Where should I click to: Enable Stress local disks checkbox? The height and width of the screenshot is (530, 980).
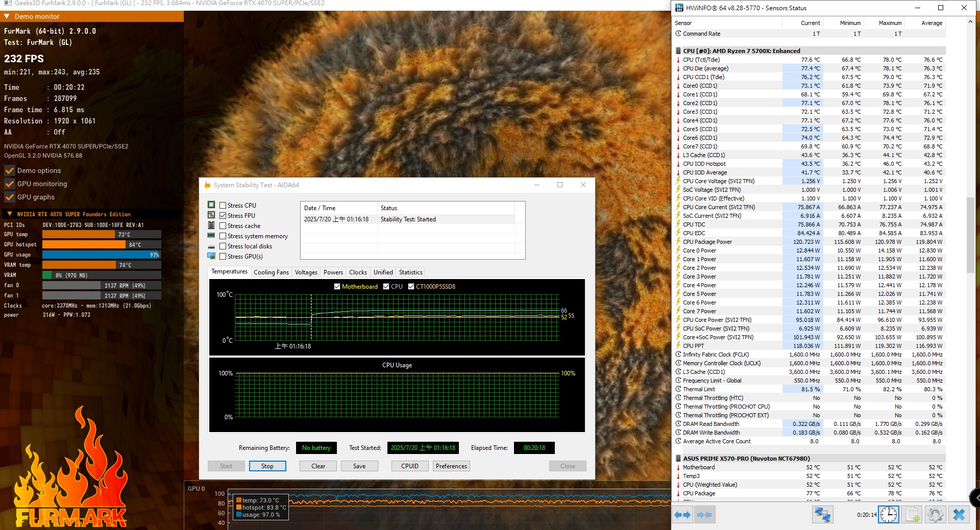click(x=223, y=246)
